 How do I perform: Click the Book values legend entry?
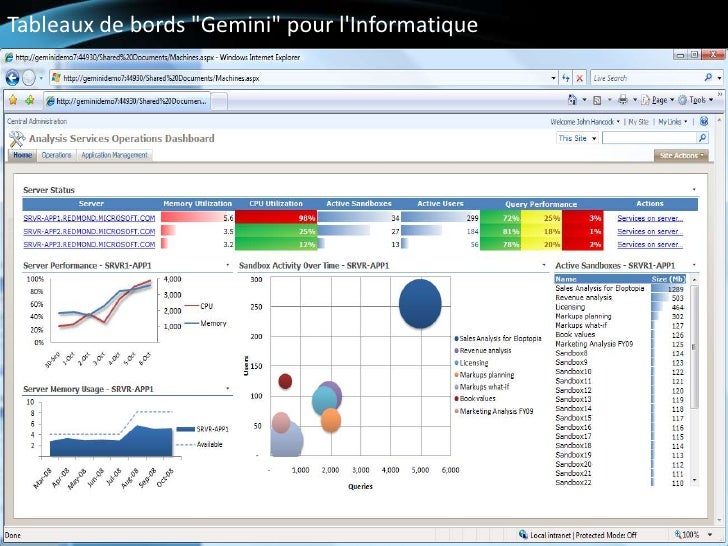click(x=475, y=398)
